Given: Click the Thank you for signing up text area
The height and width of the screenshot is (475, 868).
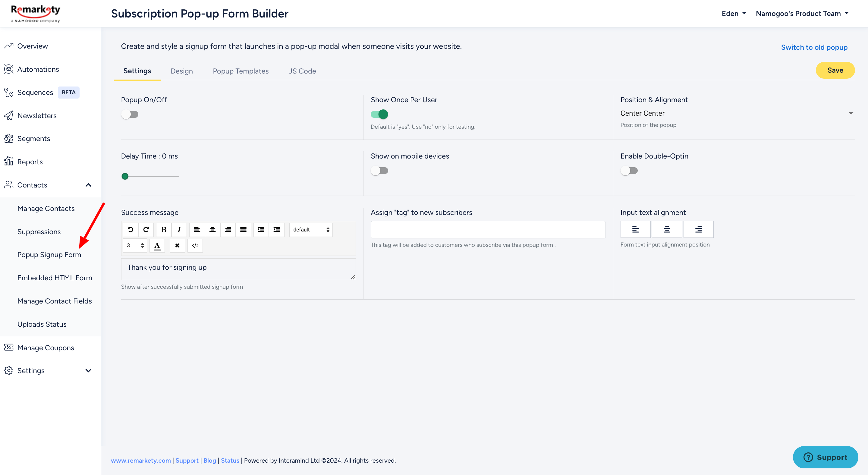Looking at the screenshot, I should click(x=239, y=269).
